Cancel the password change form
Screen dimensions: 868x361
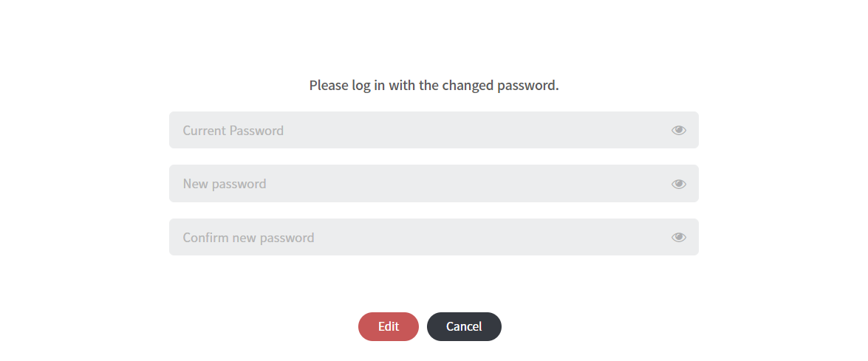(x=464, y=326)
